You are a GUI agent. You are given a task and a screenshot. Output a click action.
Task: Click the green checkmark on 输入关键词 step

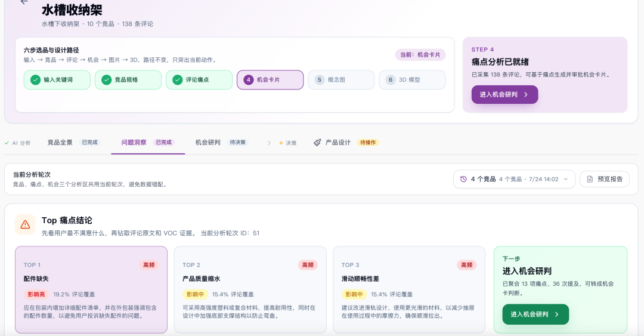pyautogui.click(x=35, y=80)
